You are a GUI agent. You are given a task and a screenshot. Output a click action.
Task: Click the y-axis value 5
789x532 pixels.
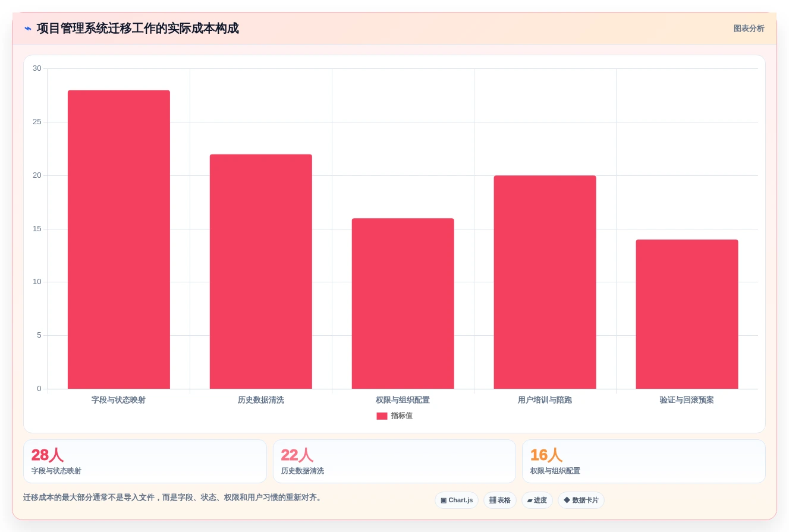pos(39,335)
